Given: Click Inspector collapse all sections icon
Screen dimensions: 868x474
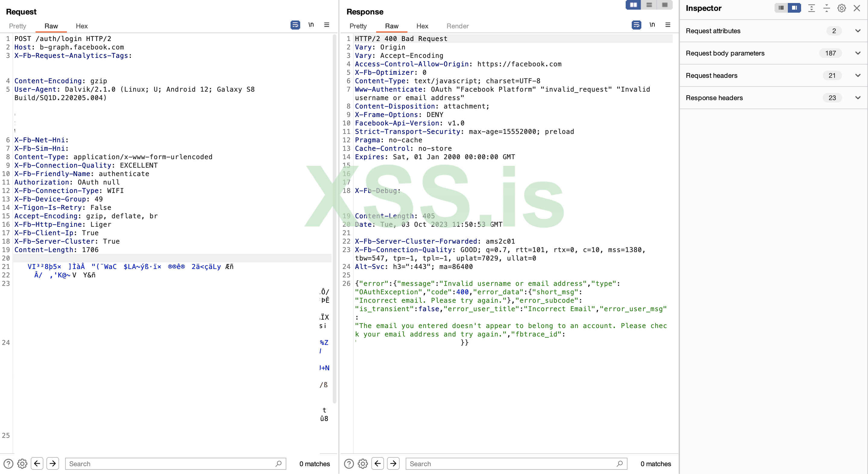Looking at the screenshot, I should (x=826, y=8).
